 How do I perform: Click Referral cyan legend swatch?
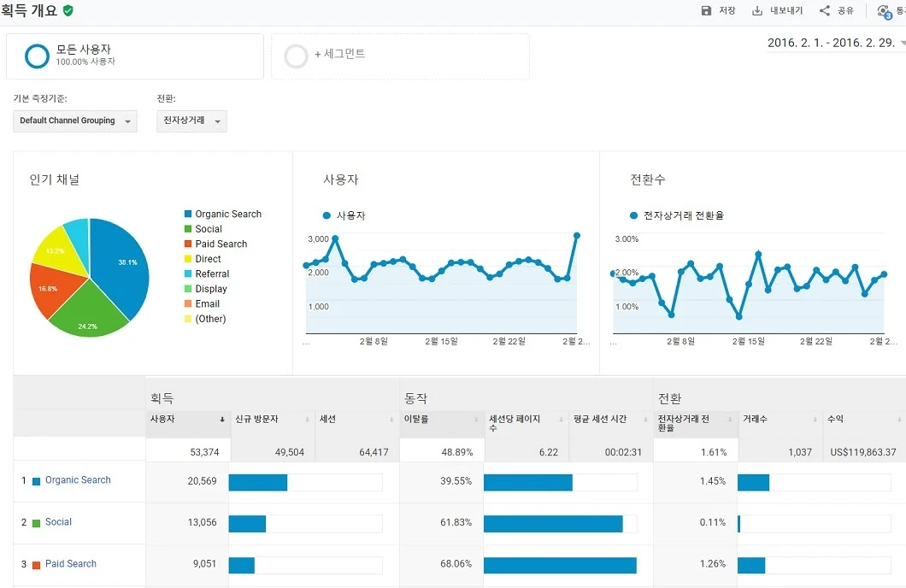tap(188, 273)
